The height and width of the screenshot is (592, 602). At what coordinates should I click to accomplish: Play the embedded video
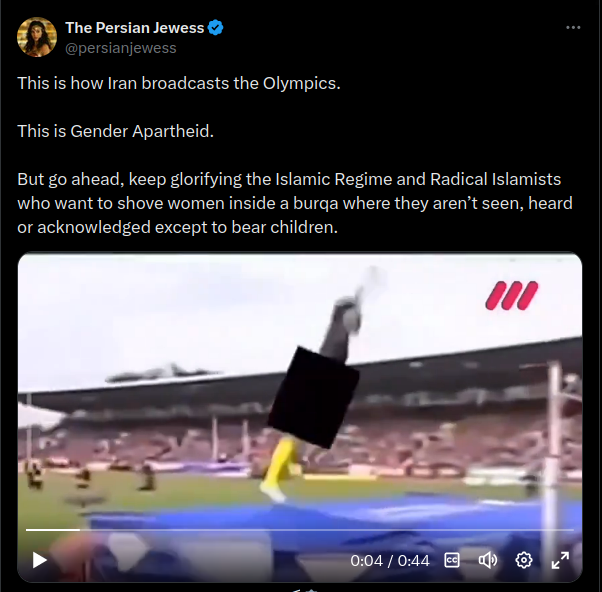click(40, 560)
